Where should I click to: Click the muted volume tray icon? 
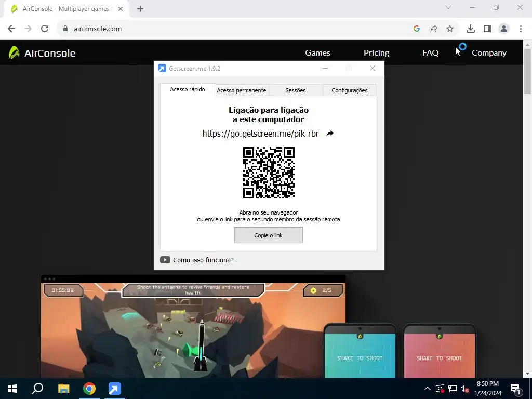(464, 389)
